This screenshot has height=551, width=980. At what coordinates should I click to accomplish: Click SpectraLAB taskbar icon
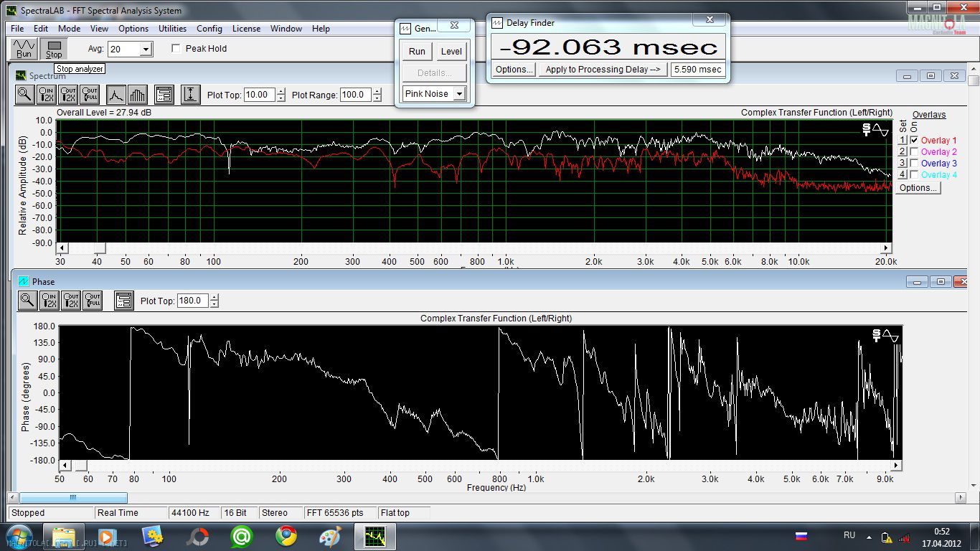[x=374, y=536]
